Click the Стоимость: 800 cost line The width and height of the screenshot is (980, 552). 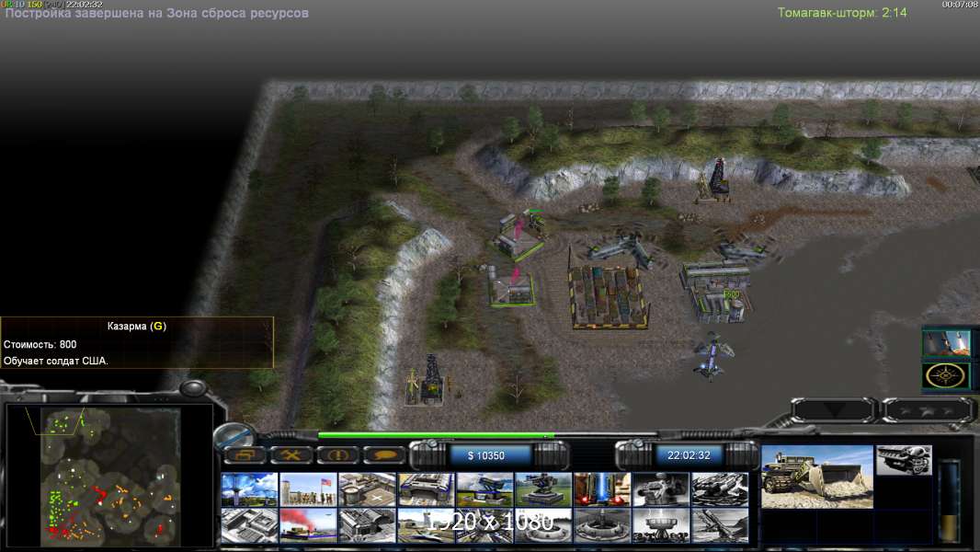pos(40,344)
